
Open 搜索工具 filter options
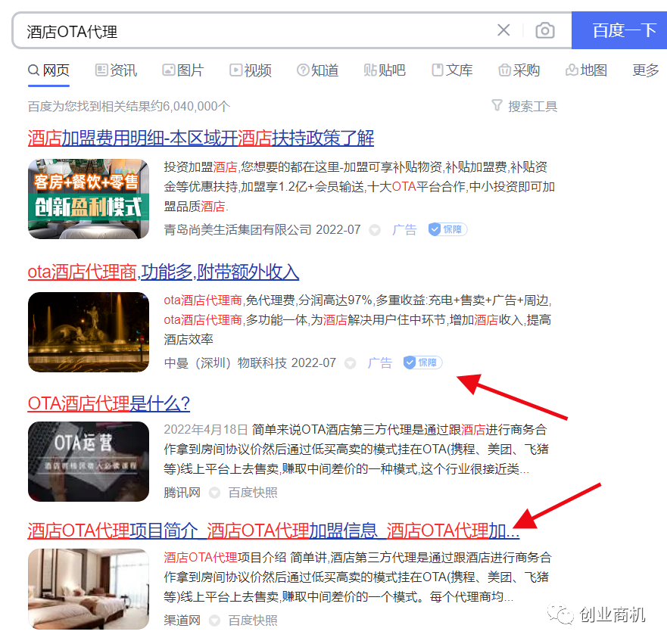524,106
